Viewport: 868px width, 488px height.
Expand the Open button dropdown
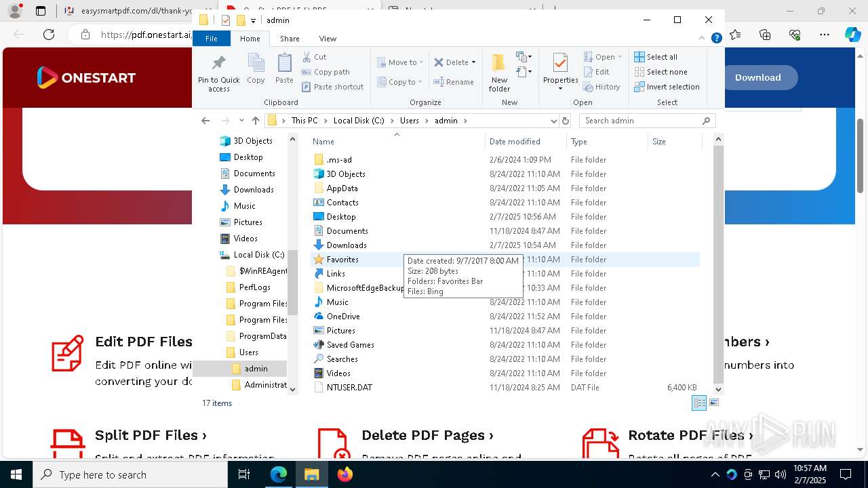620,57
